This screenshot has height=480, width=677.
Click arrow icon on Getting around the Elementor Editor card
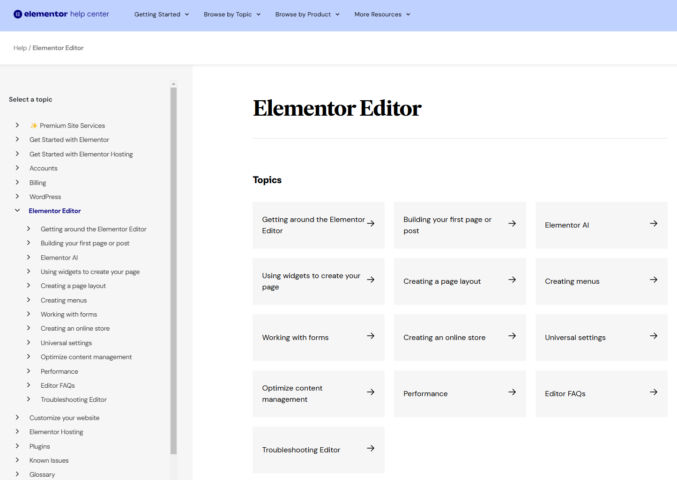click(x=370, y=224)
